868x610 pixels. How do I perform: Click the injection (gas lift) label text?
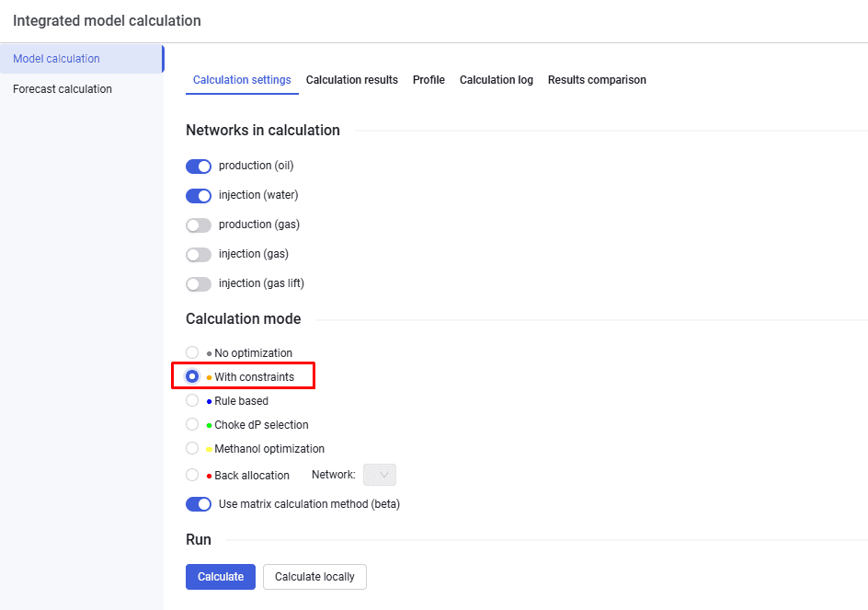(261, 283)
